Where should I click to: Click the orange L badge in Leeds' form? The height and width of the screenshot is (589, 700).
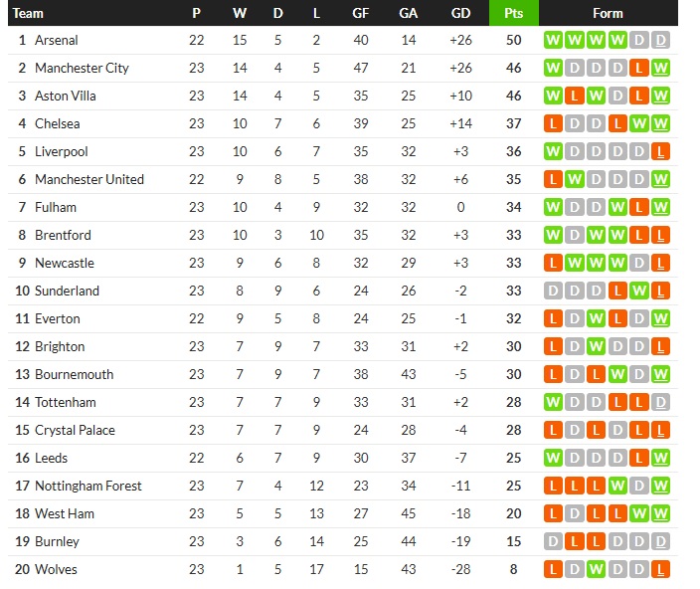pos(640,459)
